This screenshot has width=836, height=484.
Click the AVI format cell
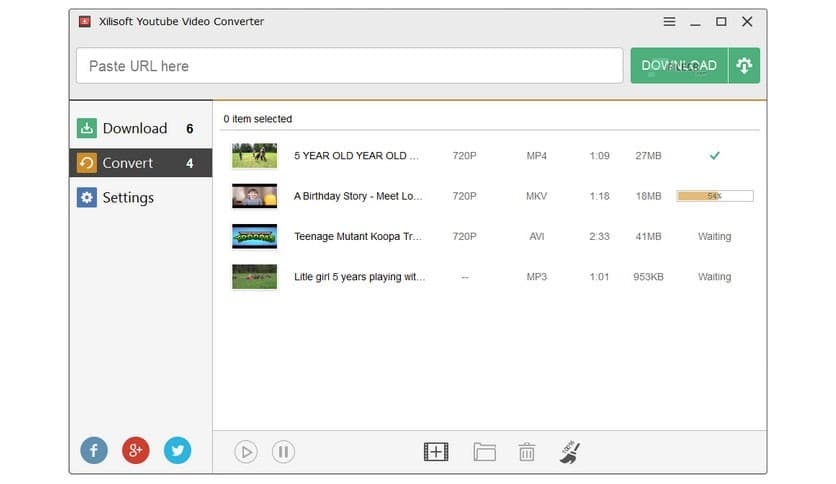click(536, 236)
